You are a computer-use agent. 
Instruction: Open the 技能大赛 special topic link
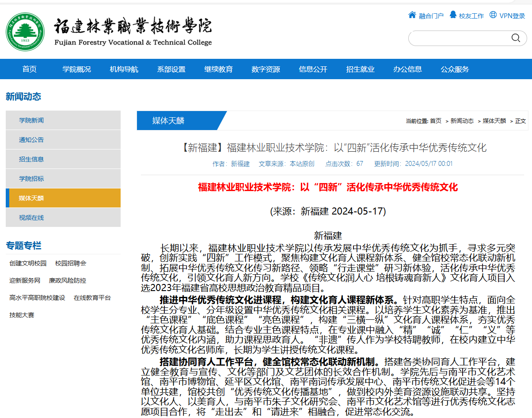click(x=22, y=315)
